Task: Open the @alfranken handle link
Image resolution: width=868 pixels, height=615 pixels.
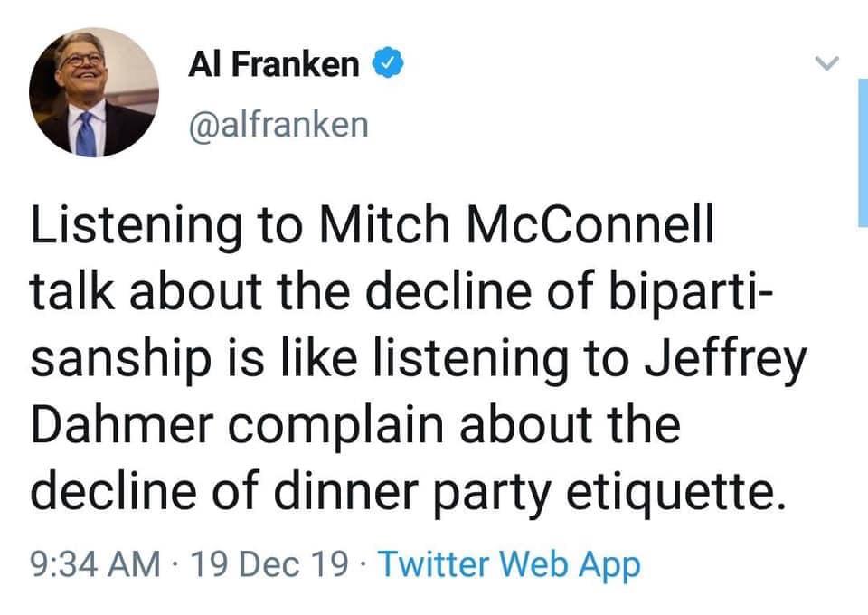Action: (278, 125)
